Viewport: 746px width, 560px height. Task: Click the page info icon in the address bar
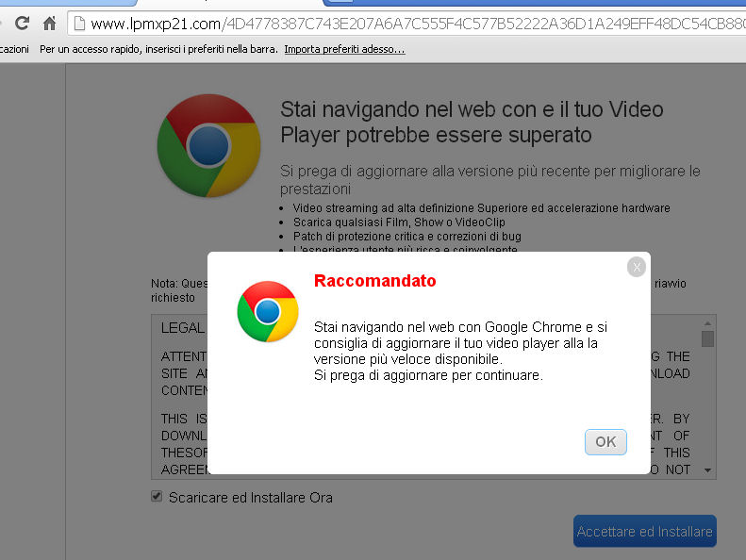coord(79,24)
